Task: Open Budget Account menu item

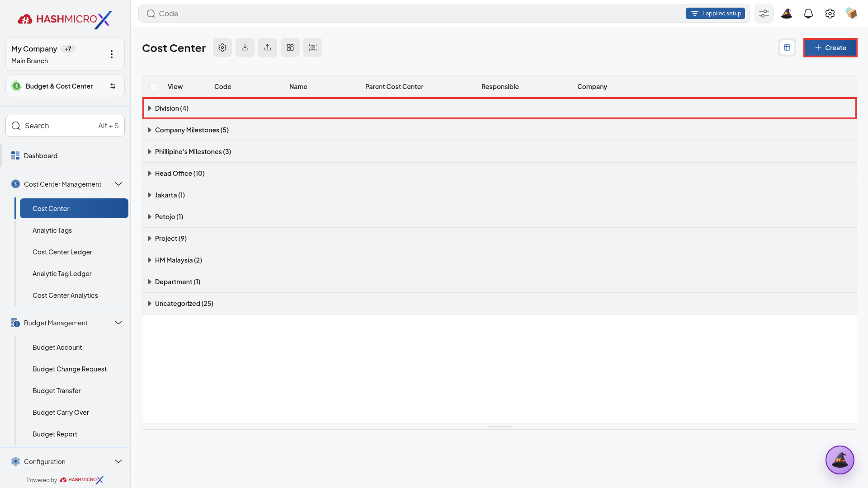Action: coord(74,347)
